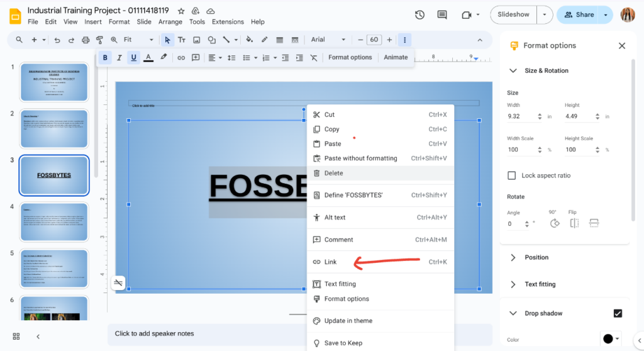The width and height of the screenshot is (644, 351).
Task: Choose Link from context menu
Action: coord(380,262)
